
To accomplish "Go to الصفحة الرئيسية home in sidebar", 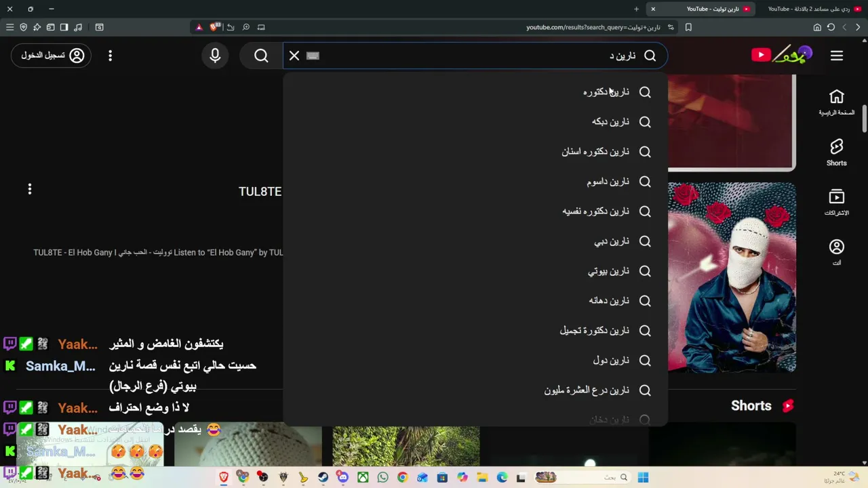I will click(837, 102).
